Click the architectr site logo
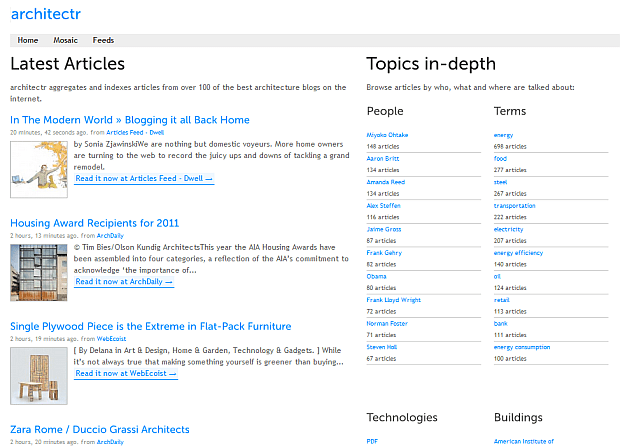 (x=45, y=14)
